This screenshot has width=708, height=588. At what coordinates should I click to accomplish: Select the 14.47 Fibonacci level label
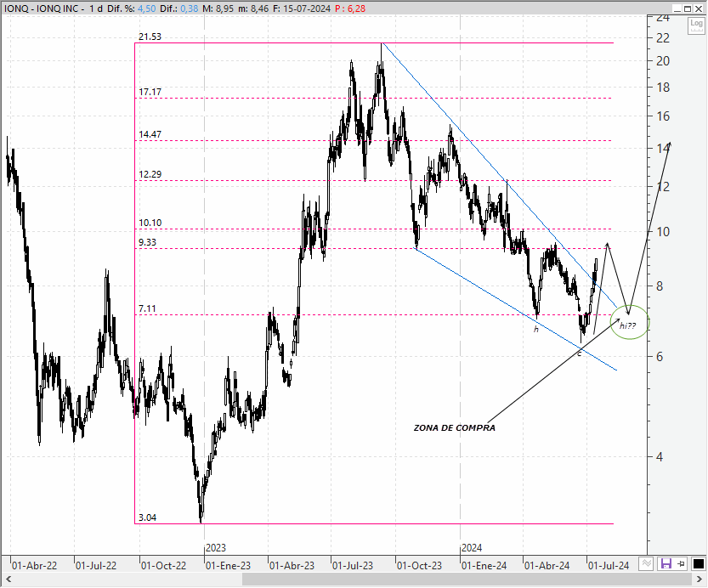click(x=150, y=134)
